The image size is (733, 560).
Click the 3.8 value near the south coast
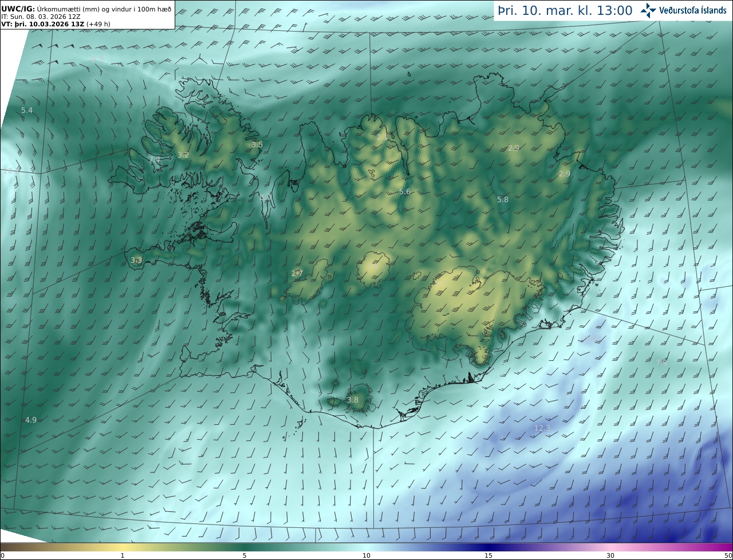pos(353,400)
